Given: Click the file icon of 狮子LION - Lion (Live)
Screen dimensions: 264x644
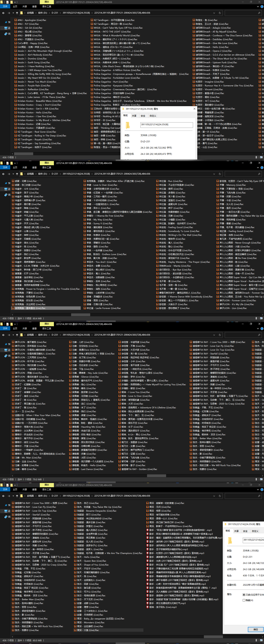Looking at the screenshot, I should click(x=218, y=308).
